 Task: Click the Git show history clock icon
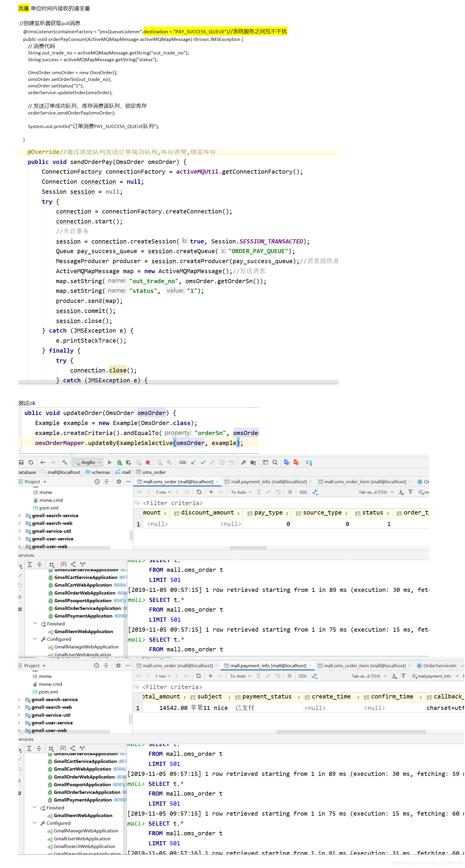pyautogui.click(x=222, y=462)
